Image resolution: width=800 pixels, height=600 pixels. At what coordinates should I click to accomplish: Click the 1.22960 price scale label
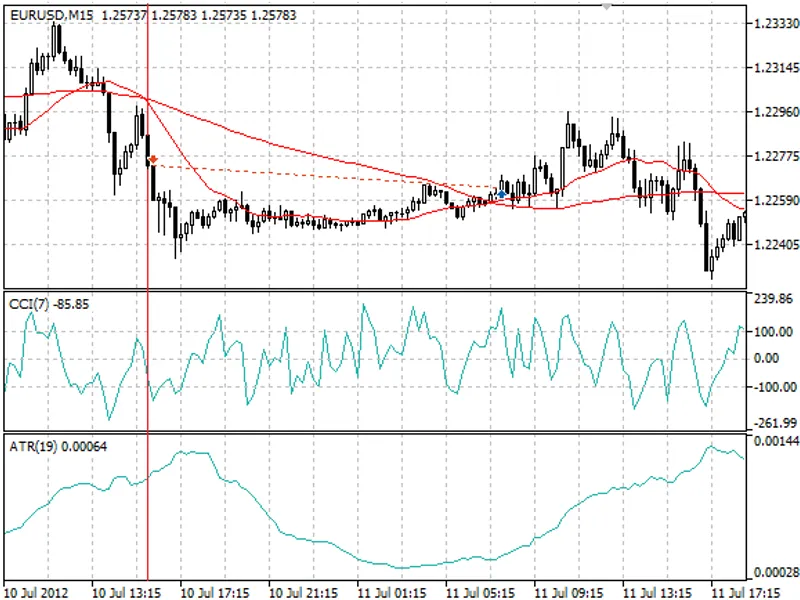click(x=776, y=112)
